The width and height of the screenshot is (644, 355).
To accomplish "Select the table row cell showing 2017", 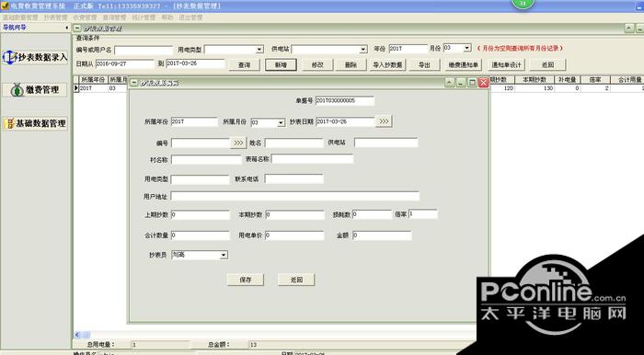I will 93,88.
